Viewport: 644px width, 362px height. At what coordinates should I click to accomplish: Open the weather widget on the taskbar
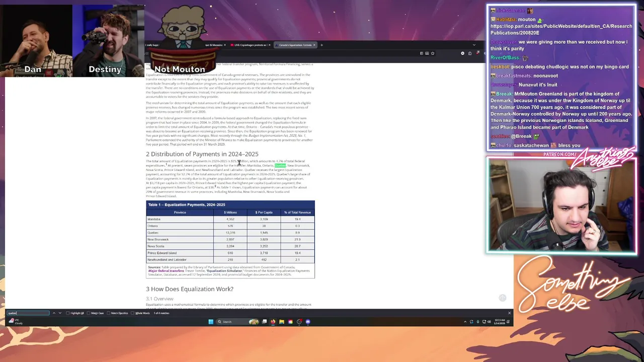point(15,321)
